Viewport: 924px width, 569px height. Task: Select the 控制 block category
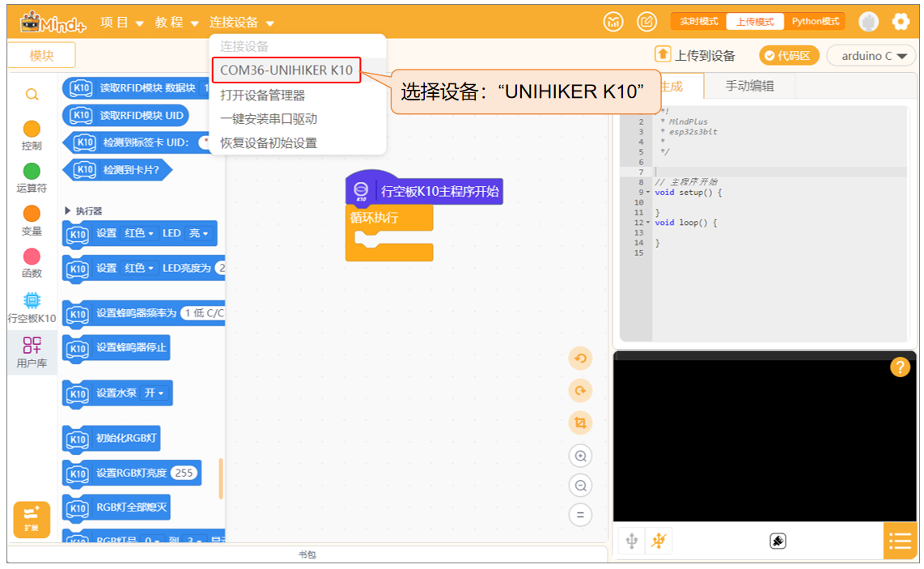coord(32,136)
